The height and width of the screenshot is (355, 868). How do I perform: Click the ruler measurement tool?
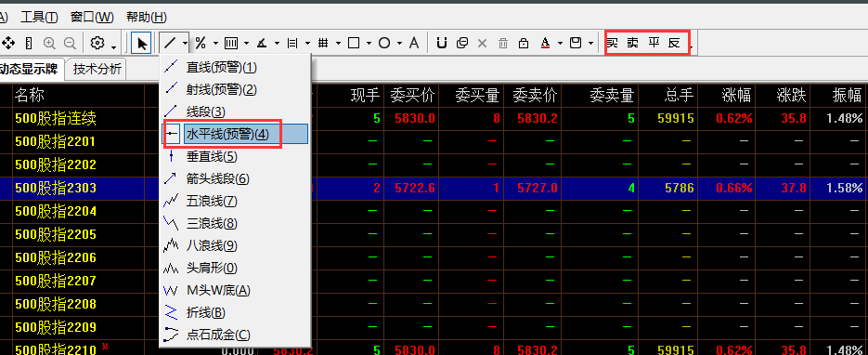point(30,43)
